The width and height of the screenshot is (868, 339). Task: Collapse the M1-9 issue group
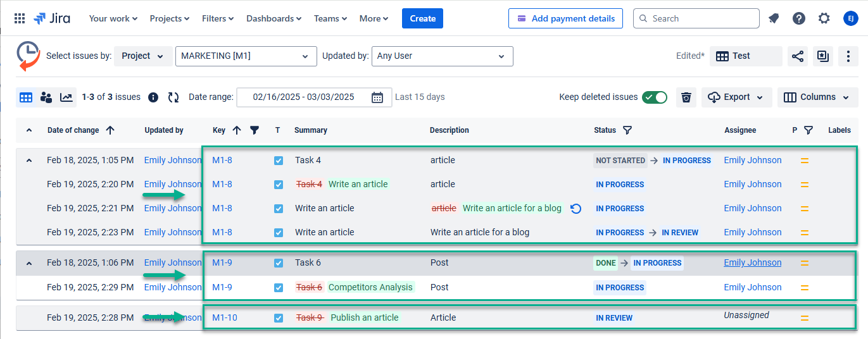click(x=28, y=263)
